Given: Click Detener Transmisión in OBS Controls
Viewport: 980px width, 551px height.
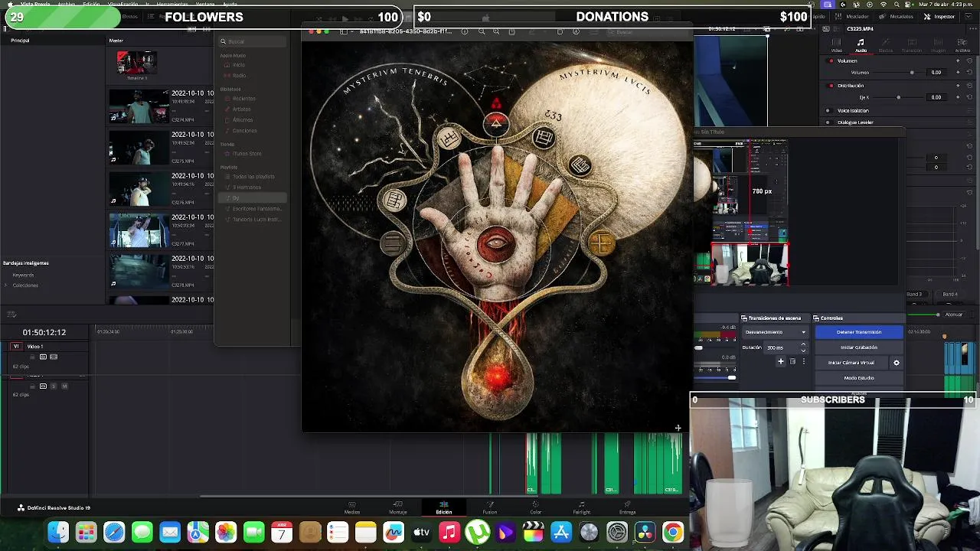Looking at the screenshot, I should point(859,332).
